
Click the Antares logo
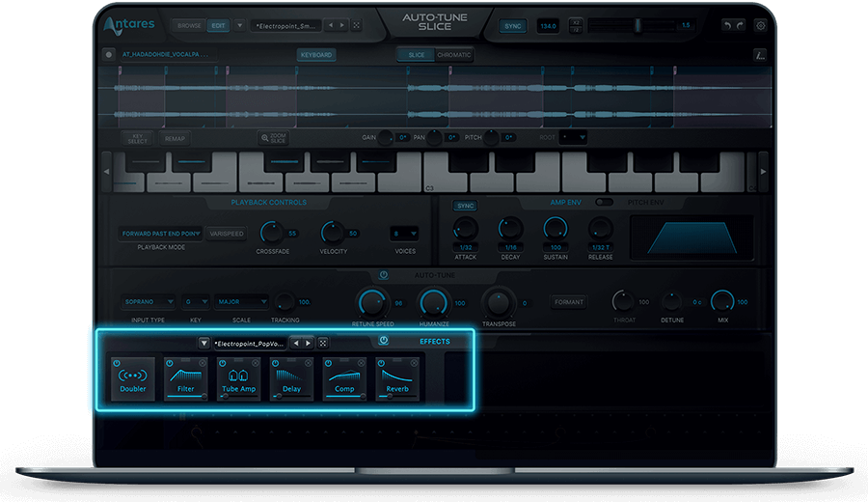tap(129, 25)
